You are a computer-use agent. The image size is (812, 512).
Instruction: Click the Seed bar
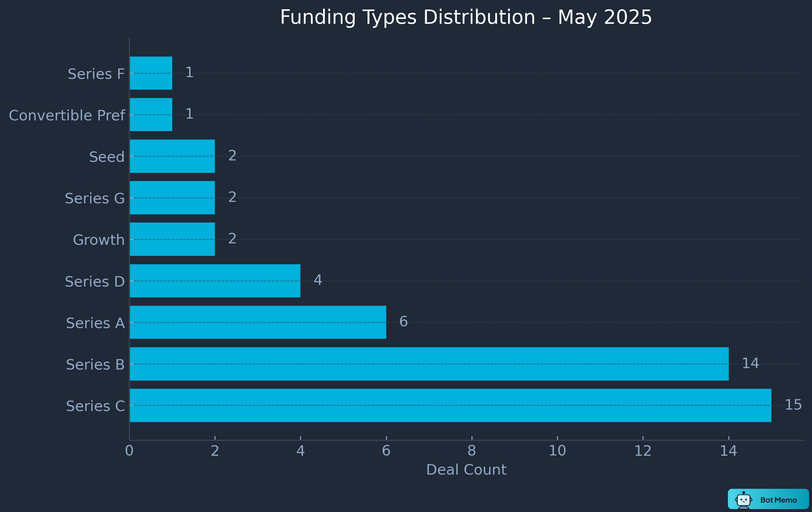[x=172, y=156]
